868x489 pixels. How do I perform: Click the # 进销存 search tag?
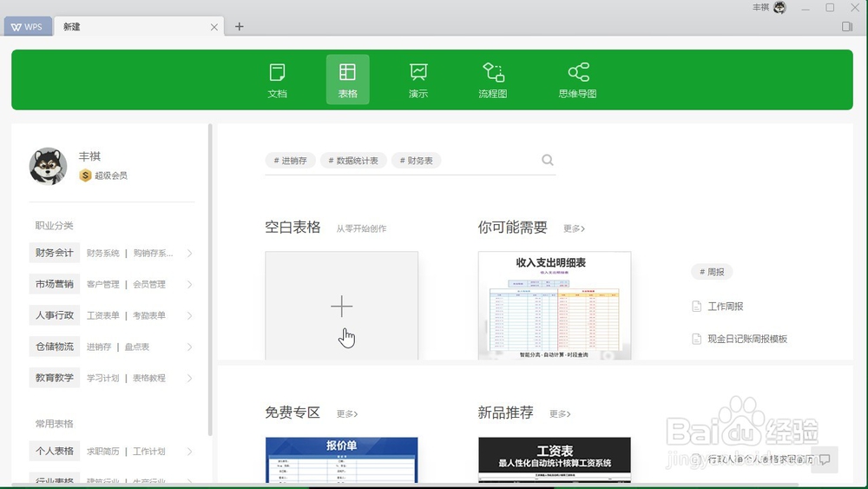coord(291,161)
